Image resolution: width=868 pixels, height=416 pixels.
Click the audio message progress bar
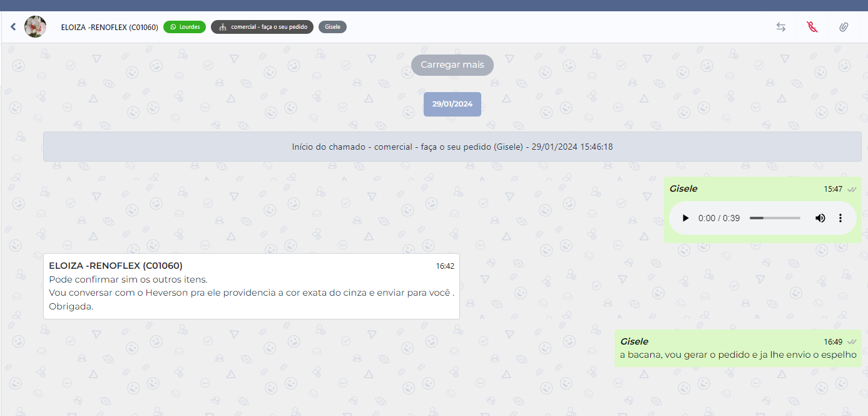pos(775,218)
